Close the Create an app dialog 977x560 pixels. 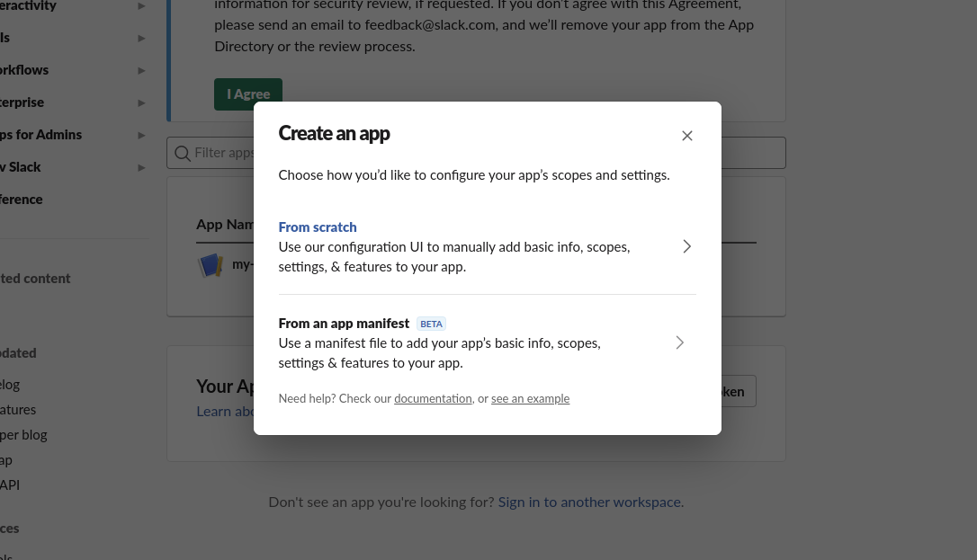(x=686, y=136)
